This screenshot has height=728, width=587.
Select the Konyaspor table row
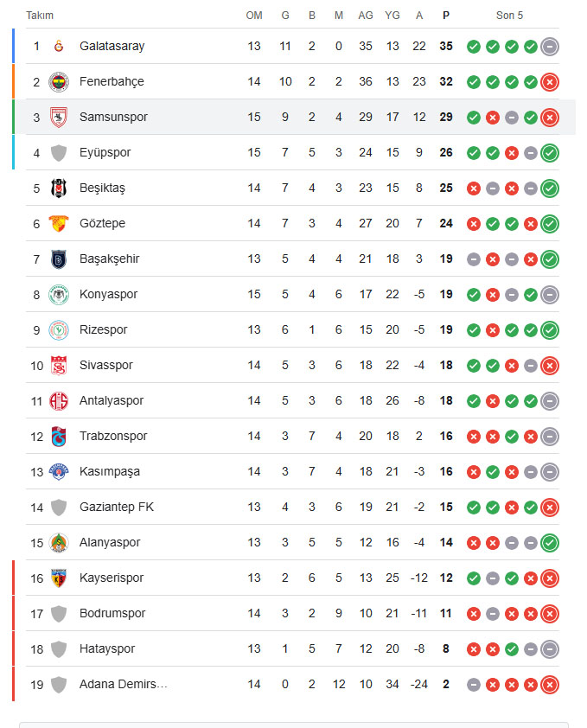tap(292, 294)
